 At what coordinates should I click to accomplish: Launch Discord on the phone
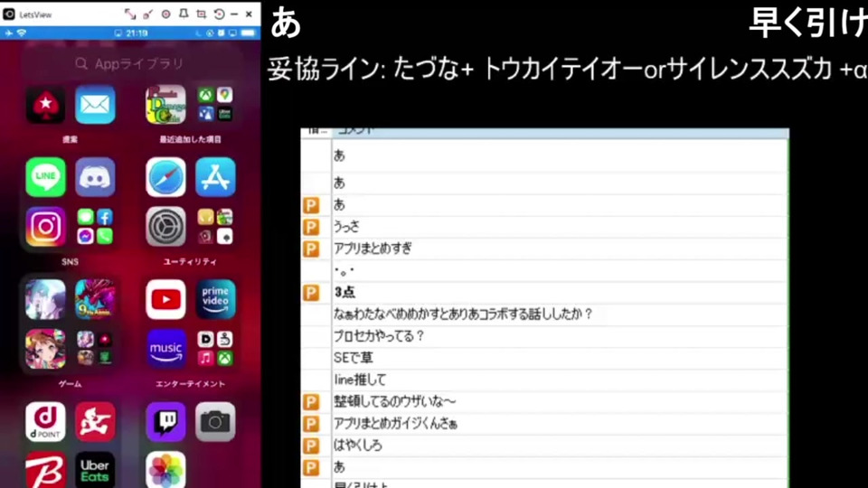point(95,177)
